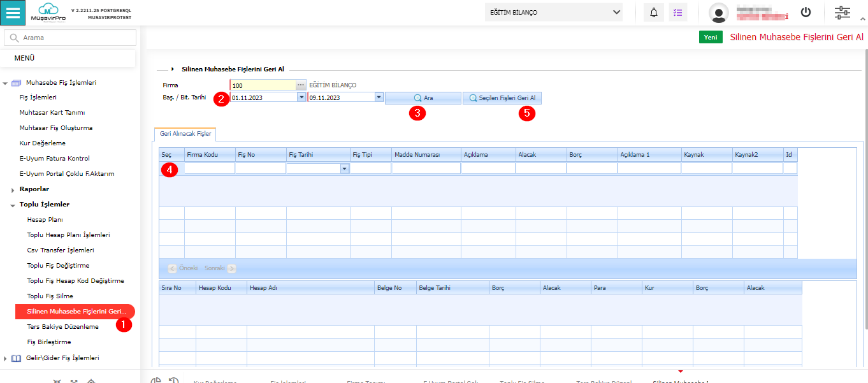The width and height of the screenshot is (868, 383).
Task: Sort by Açıklama 1 column header
Action: [649, 154]
